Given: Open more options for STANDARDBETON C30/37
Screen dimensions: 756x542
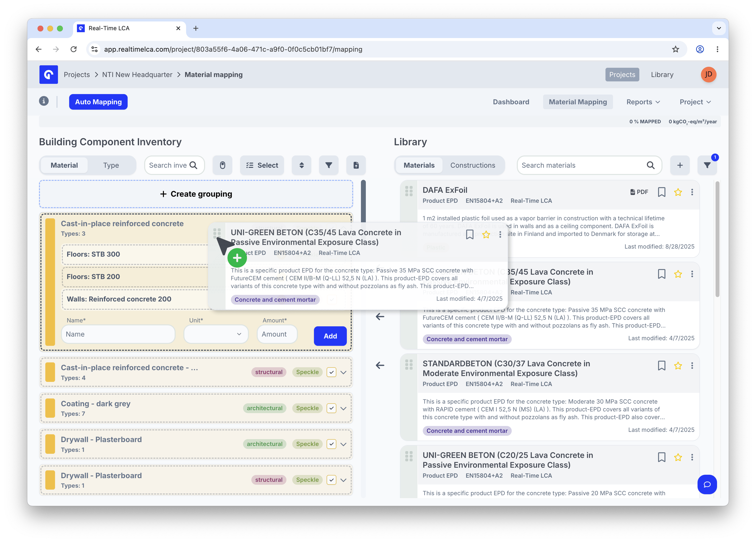Looking at the screenshot, I should pos(692,366).
